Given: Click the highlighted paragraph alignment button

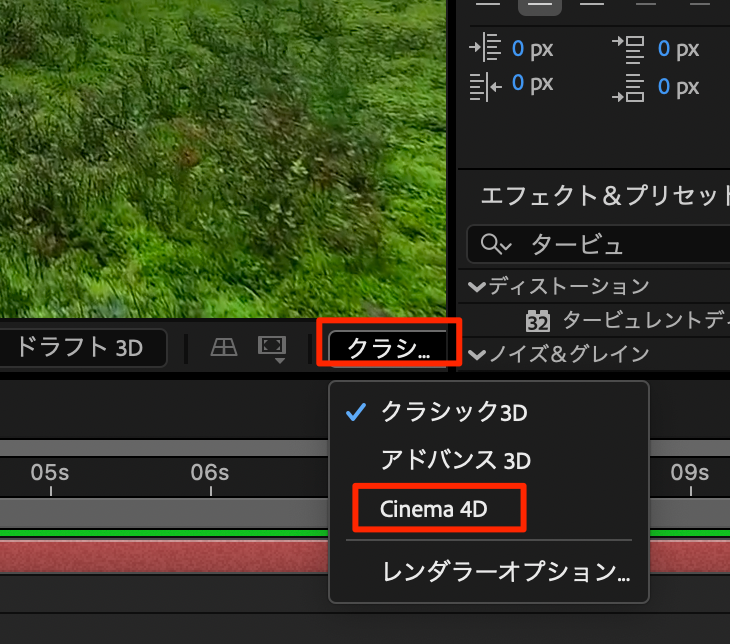Looking at the screenshot, I should 539,4.
